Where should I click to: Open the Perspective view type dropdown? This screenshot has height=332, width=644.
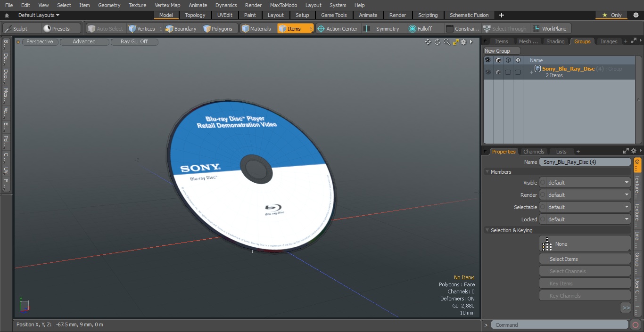point(40,42)
